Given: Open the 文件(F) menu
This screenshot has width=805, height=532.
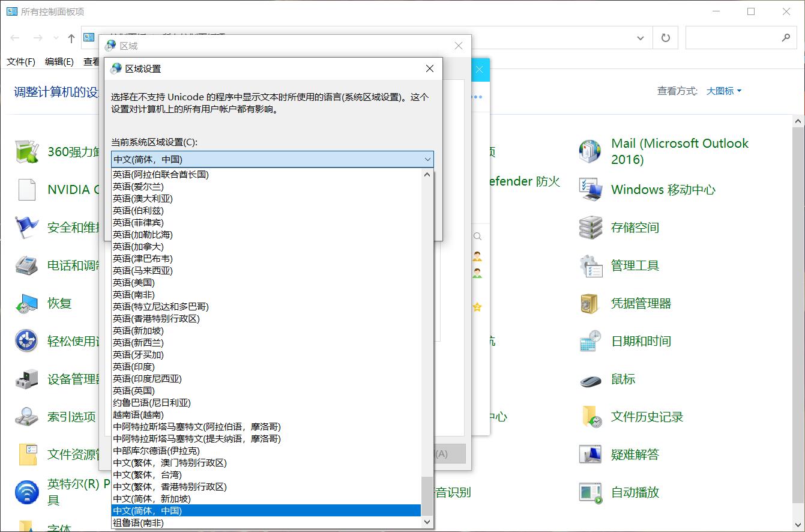Looking at the screenshot, I should click(x=20, y=61).
